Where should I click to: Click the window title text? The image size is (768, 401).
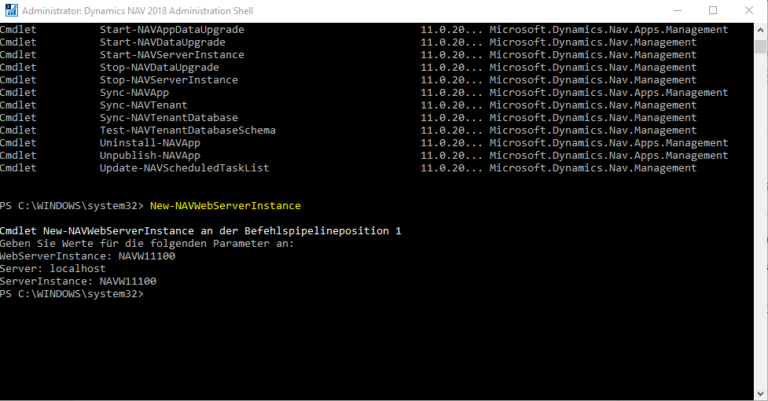[138, 11]
